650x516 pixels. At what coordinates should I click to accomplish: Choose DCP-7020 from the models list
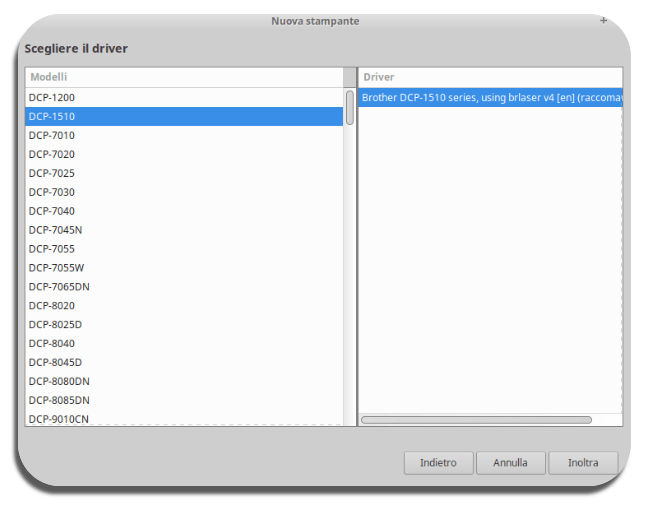pyautogui.click(x=52, y=154)
